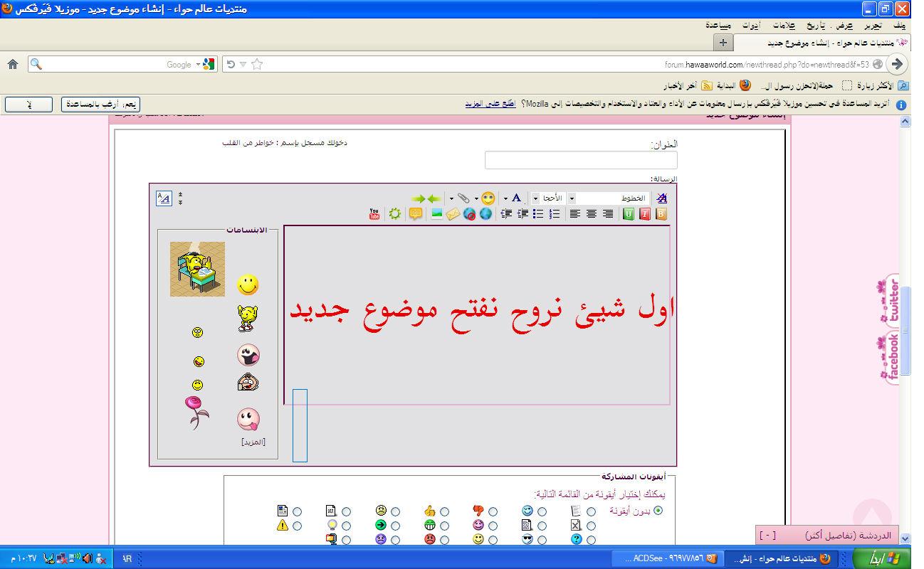
Task: Click the thread title (العنوان) input field
Action: (581, 160)
